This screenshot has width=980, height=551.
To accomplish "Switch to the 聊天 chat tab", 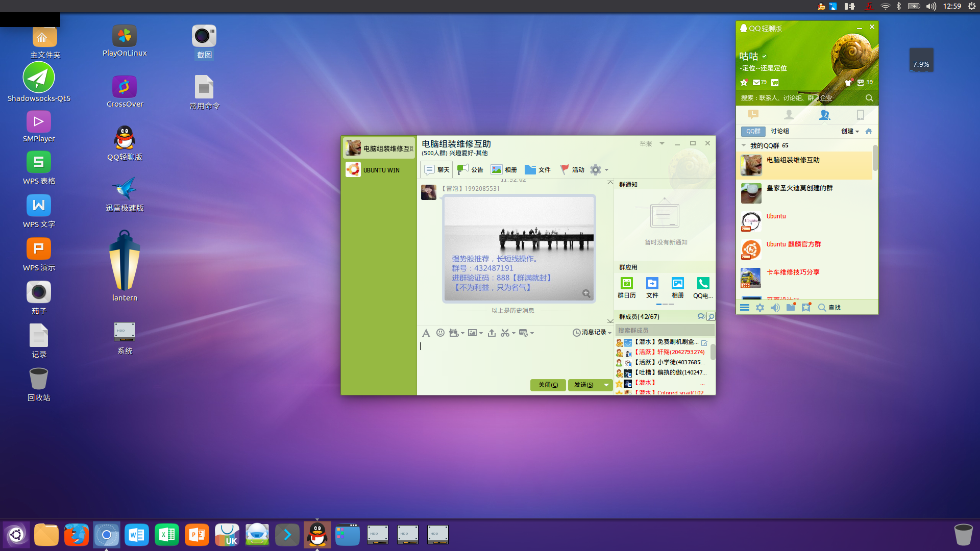I will point(436,170).
